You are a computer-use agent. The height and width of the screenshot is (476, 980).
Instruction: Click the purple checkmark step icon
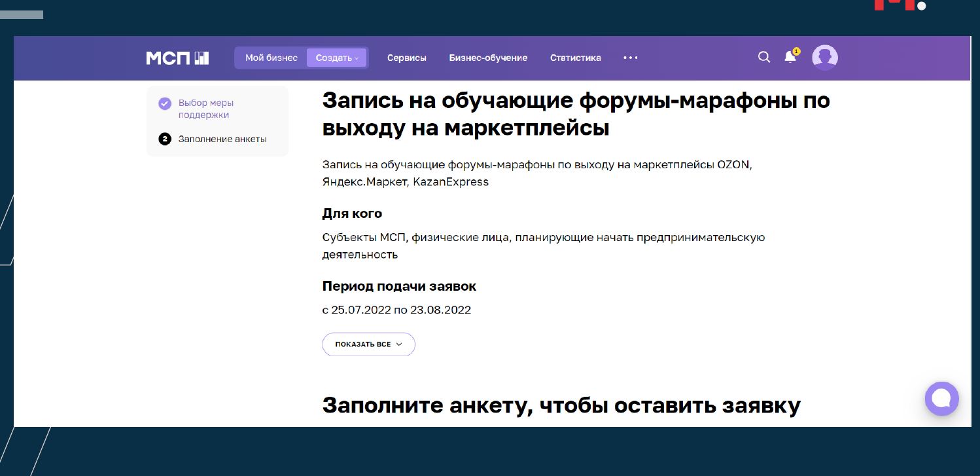coord(165,103)
